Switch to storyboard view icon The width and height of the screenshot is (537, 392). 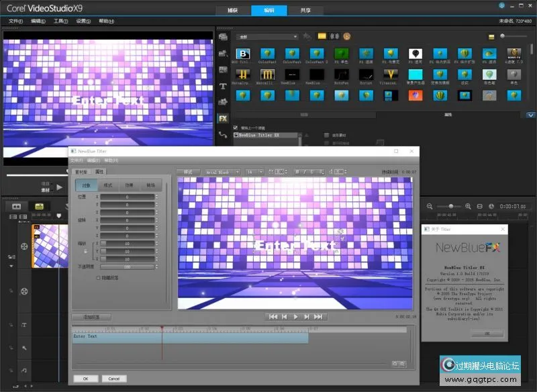(17, 206)
